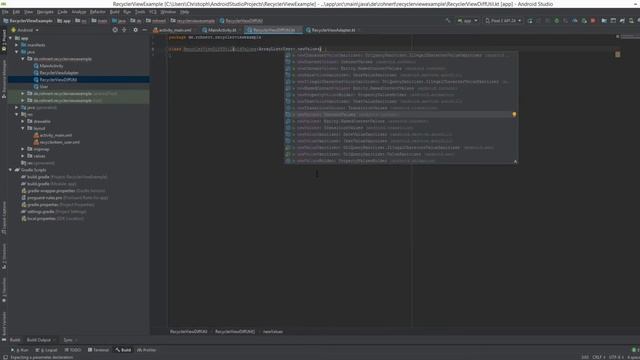Open the View menu
Viewport: 640px width, 360px height.
pos(29,12)
